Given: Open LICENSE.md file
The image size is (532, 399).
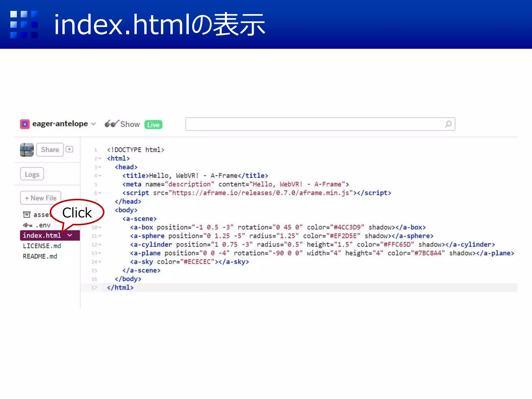Looking at the screenshot, I should (42, 246).
